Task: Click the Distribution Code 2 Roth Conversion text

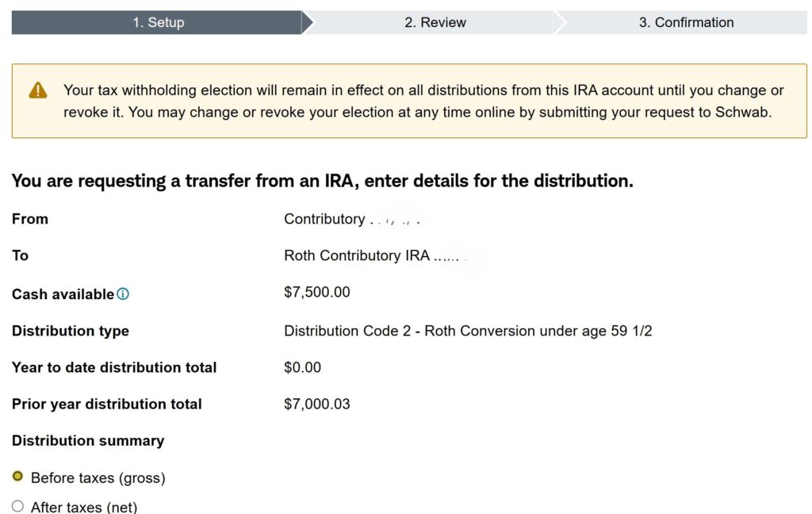Action: click(467, 331)
